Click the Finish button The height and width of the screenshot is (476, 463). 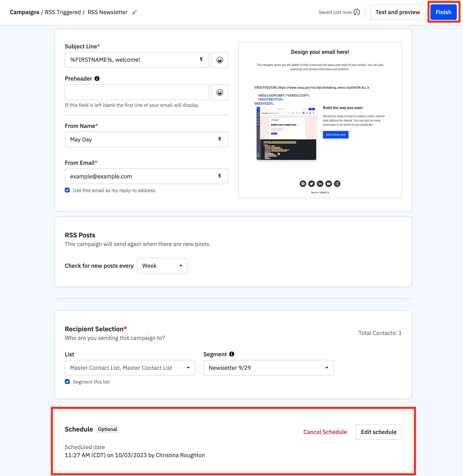[x=443, y=12]
